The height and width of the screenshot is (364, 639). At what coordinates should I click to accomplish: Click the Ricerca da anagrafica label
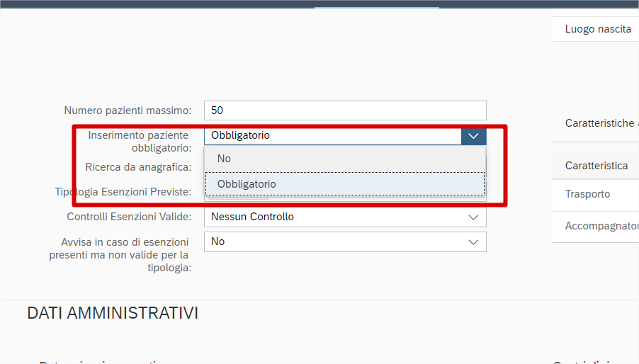point(138,167)
